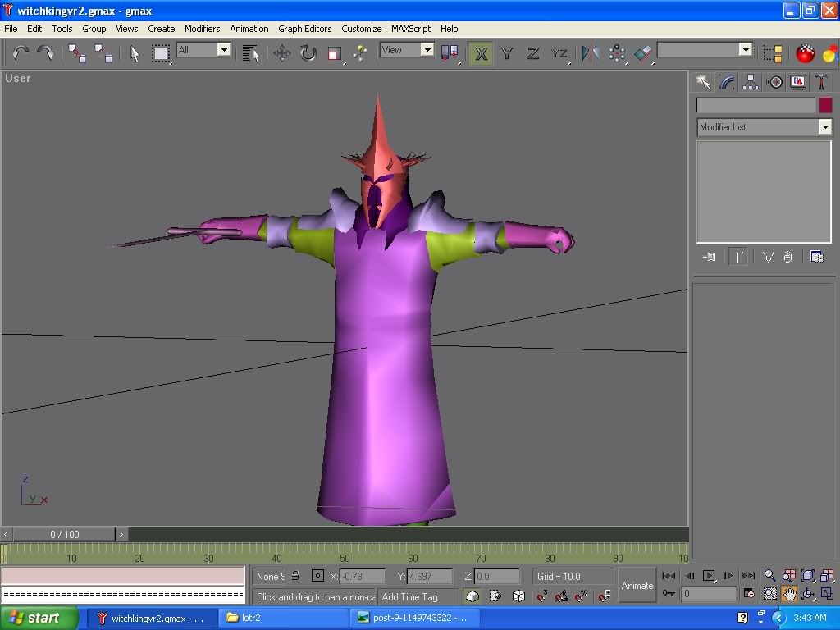
Task: Expand the Modifier List dropdown
Action: 824,127
